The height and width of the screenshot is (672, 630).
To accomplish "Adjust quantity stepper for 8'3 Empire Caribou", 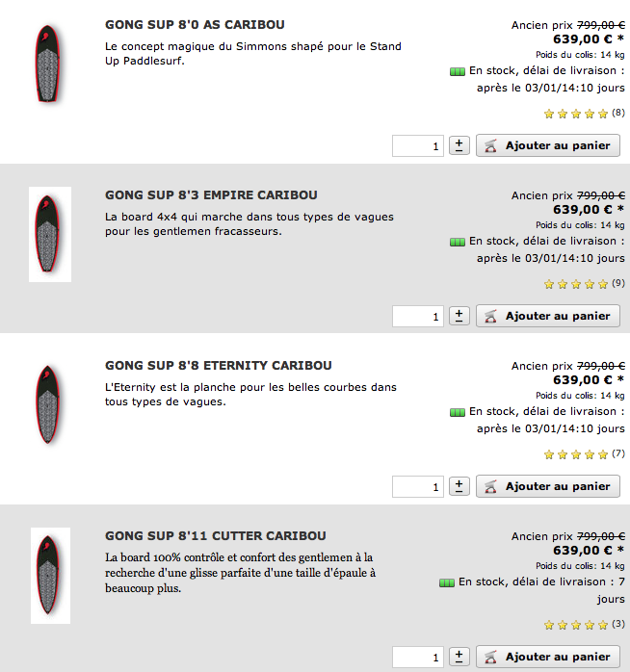I will (459, 316).
